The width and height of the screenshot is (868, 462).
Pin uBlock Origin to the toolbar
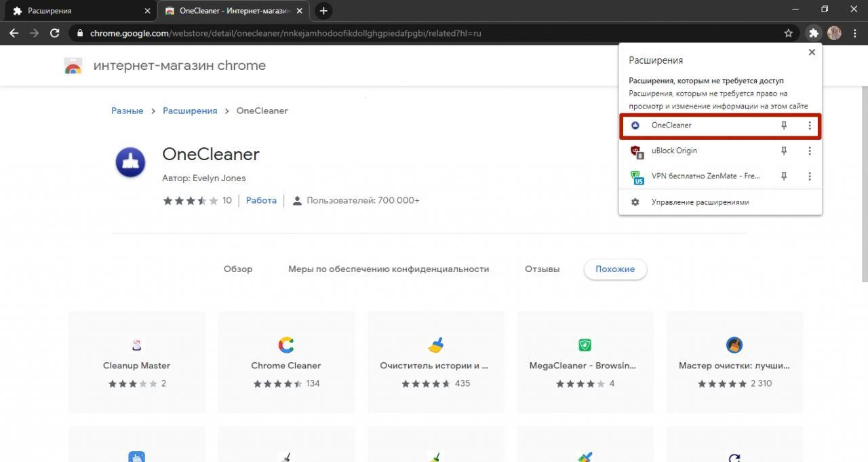pyautogui.click(x=784, y=151)
